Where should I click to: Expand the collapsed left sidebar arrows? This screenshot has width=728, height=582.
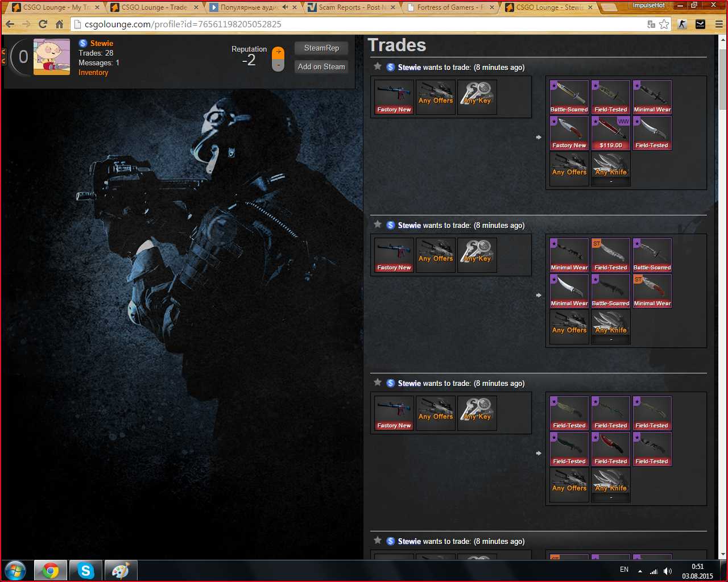(4, 56)
